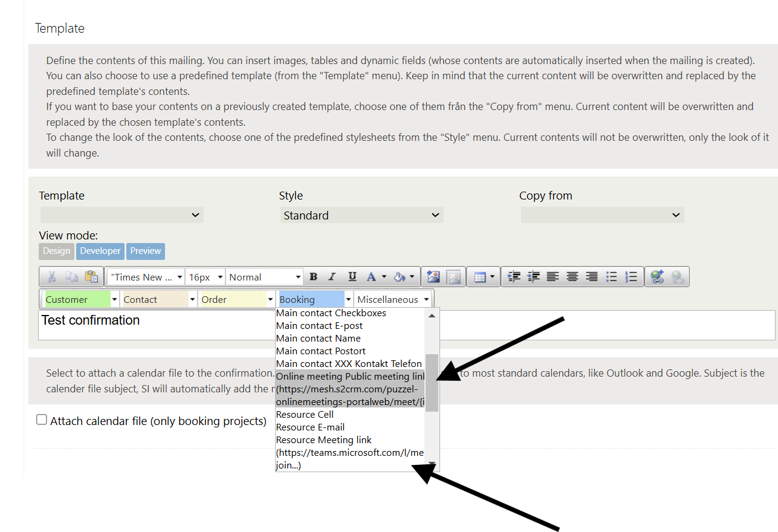This screenshot has width=778, height=532.
Task: Apply italic formatting
Action: coord(332,277)
